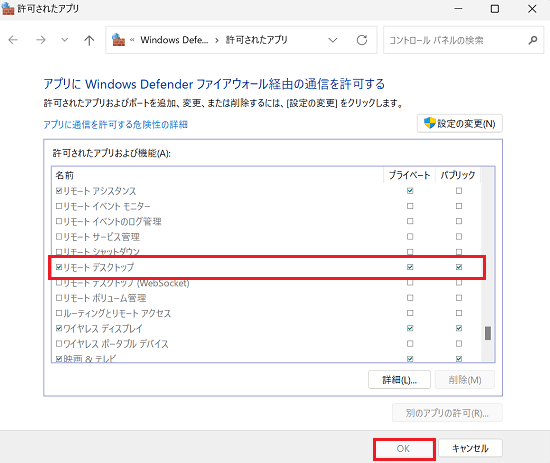Click the shield 設定の変更(N) button
550x463 pixels.
coord(460,123)
